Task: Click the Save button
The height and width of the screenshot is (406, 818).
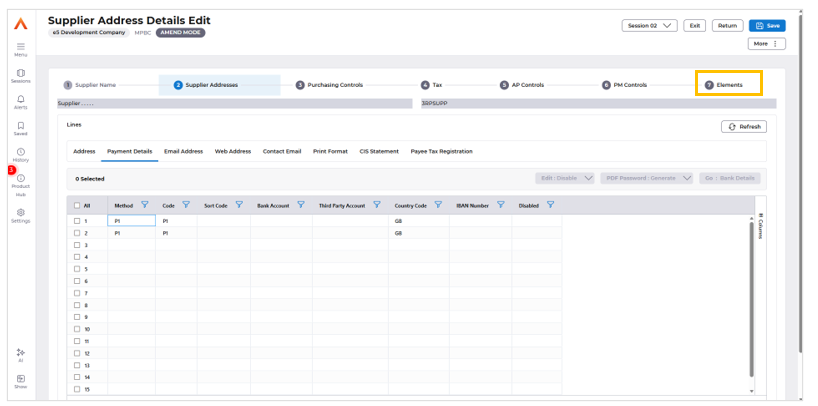Action: tap(767, 26)
